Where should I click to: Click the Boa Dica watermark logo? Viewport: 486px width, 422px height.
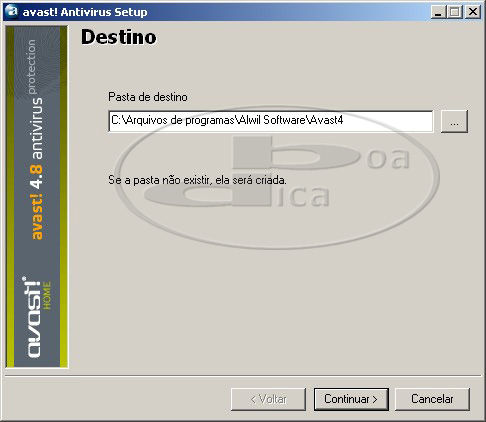(278, 177)
